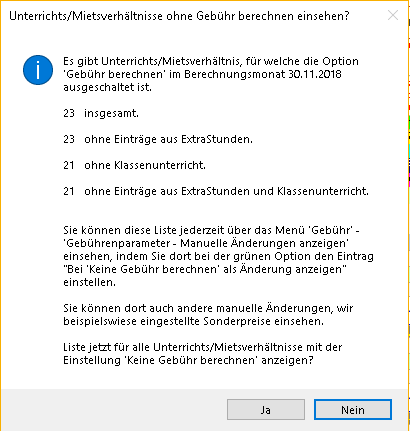Click the date 30.11.2018 in the message
The width and height of the screenshot is (410, 431).
tap(315, 74)
